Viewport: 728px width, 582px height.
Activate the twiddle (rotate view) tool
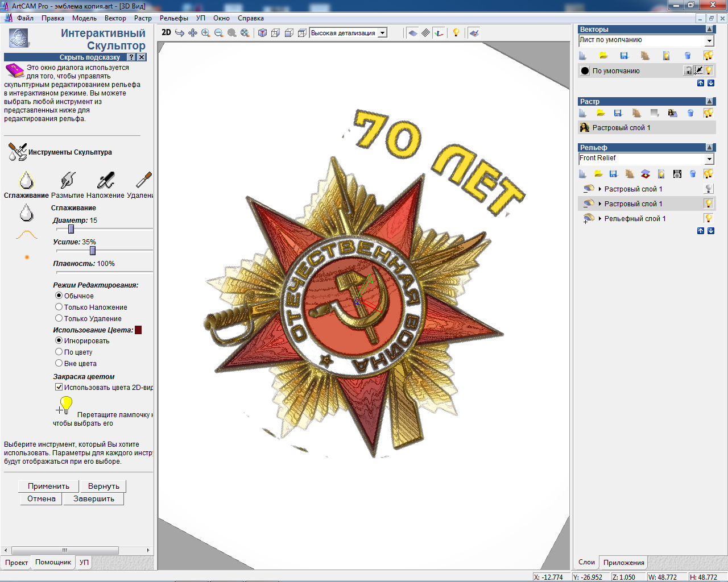180,33
